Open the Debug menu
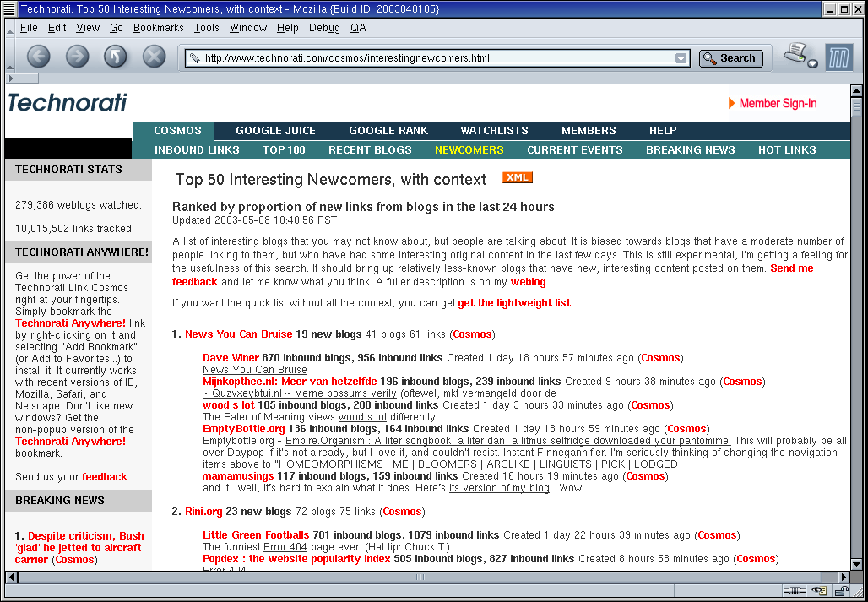Viewport: 868px width, 602px height. point(324,28)
